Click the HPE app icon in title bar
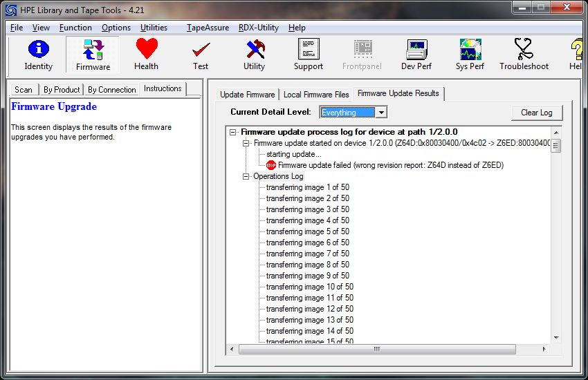The image size is (588, 380). point(11,10)
